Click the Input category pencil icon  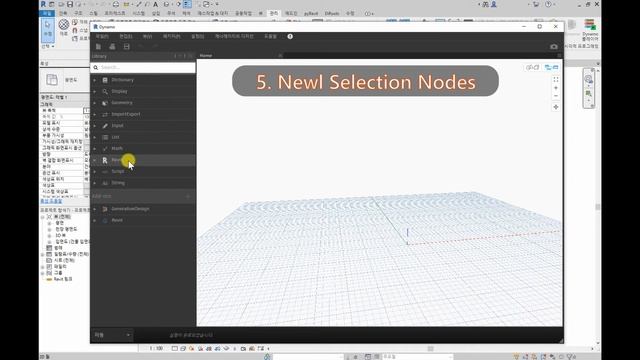coord(105,126)
